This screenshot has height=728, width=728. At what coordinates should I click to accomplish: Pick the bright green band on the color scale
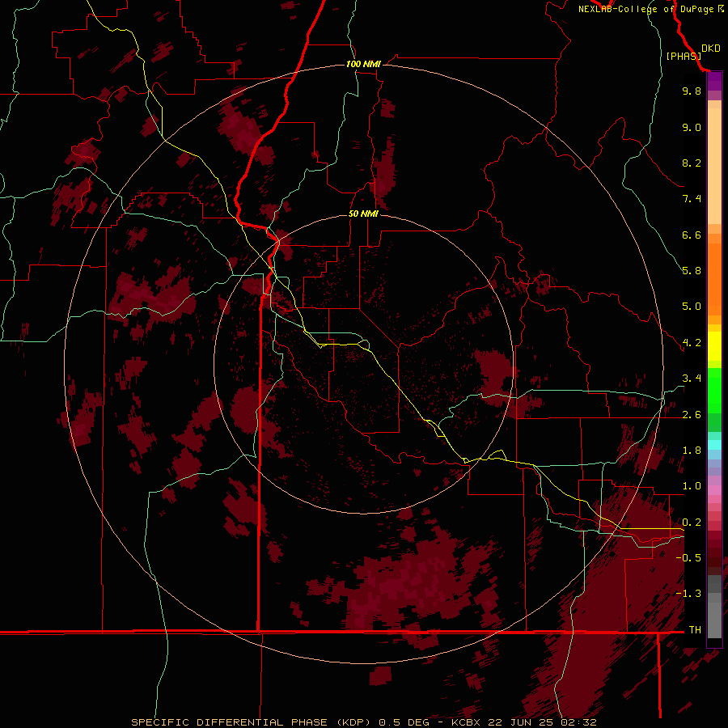point(714,390)
